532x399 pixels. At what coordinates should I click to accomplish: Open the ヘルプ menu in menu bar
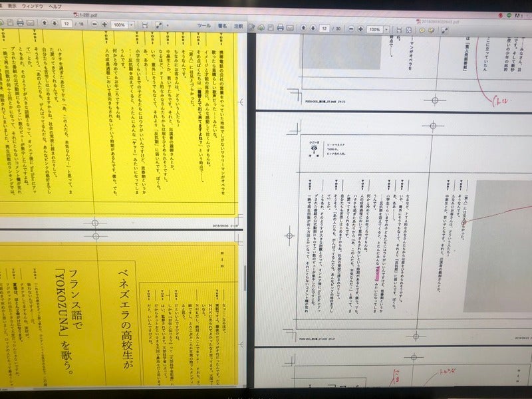click(58, 5)
